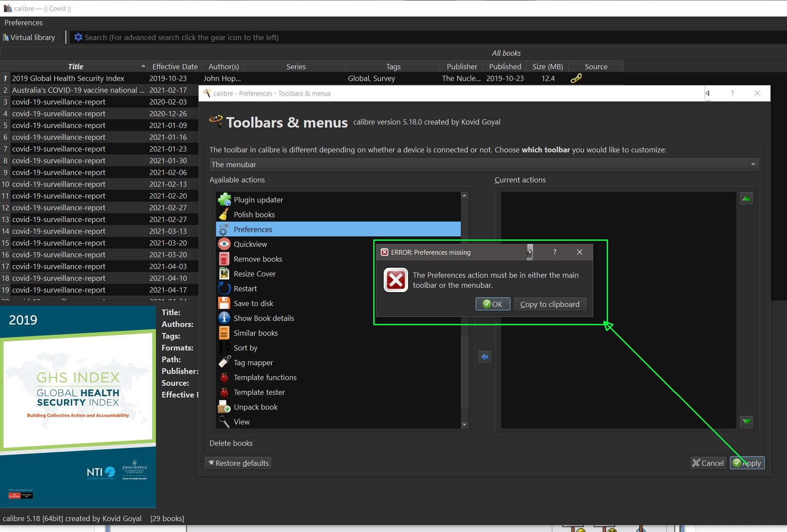Click the book cover thumbnail

point(78,407)
